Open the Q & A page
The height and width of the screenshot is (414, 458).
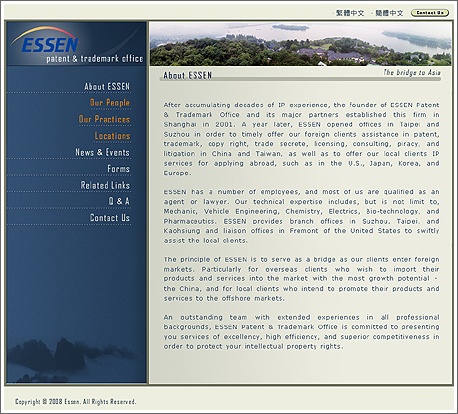119,201
